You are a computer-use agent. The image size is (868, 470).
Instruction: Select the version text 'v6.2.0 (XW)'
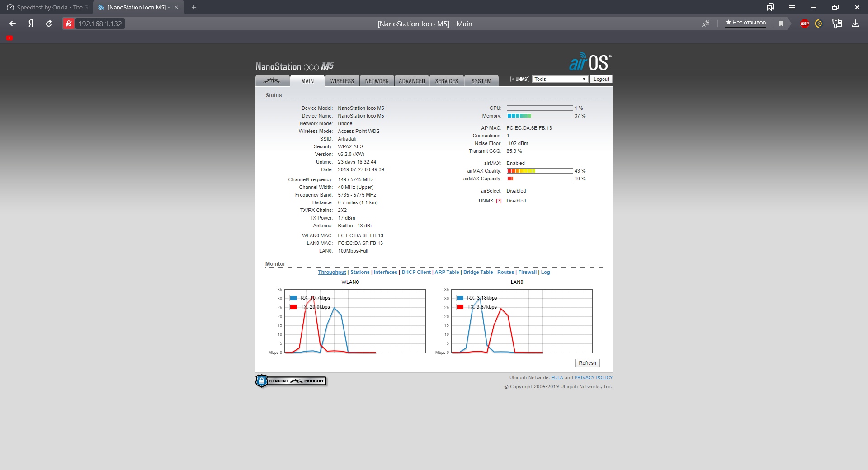coord(351,155)
